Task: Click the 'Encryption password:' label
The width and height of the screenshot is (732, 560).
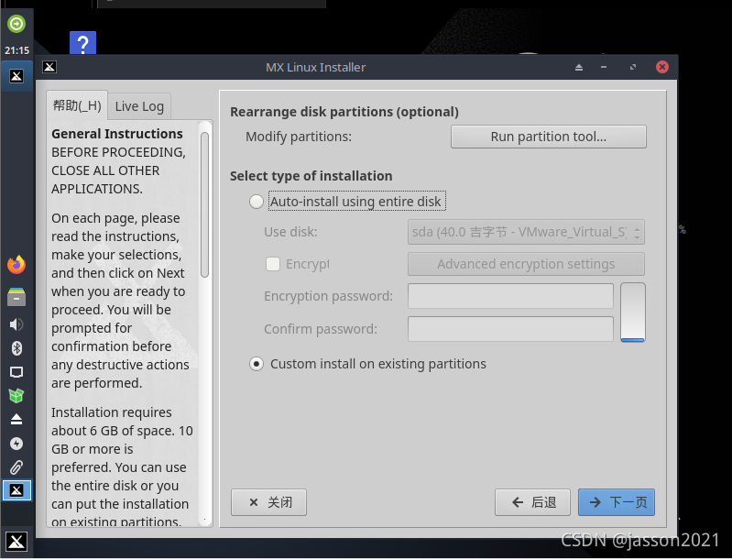Action: click(x=329, y=296)
